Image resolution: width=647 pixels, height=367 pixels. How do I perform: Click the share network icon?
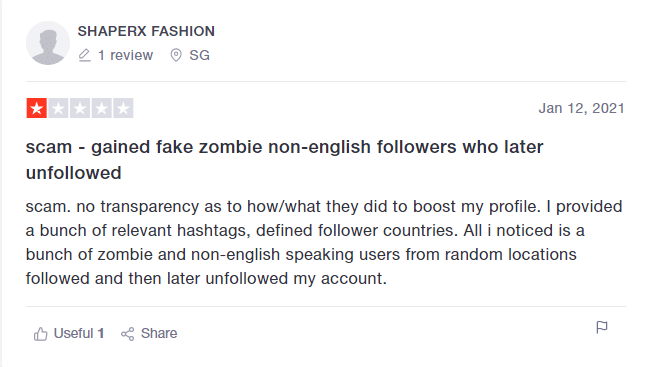point(128,334)
